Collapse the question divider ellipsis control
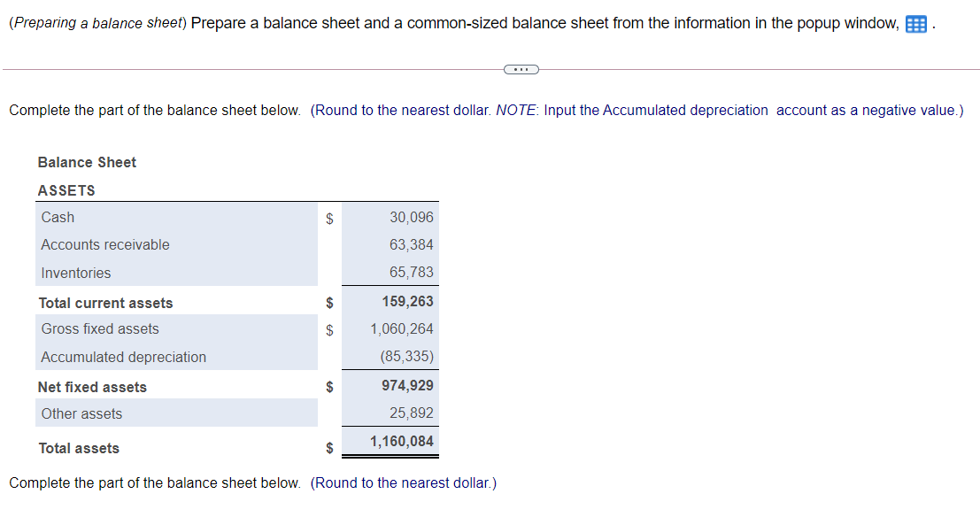 pos(521,68)
